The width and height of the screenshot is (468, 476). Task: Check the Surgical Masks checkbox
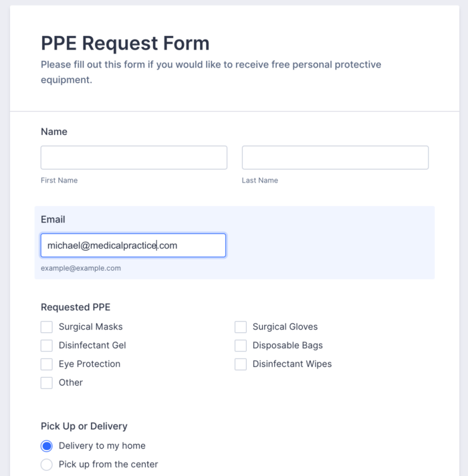pyautogui.click(x=47, y=327)
